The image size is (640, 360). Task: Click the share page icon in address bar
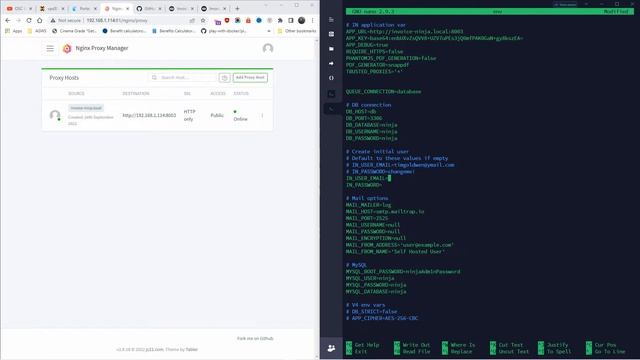pyautogui.click(x=192, y=20)
